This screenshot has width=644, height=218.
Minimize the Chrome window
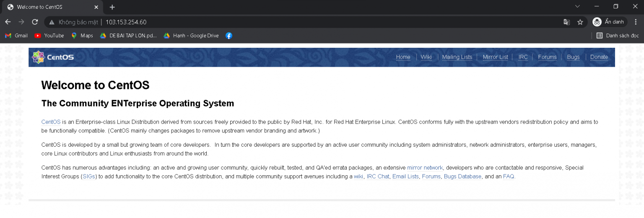pos(597,6)
